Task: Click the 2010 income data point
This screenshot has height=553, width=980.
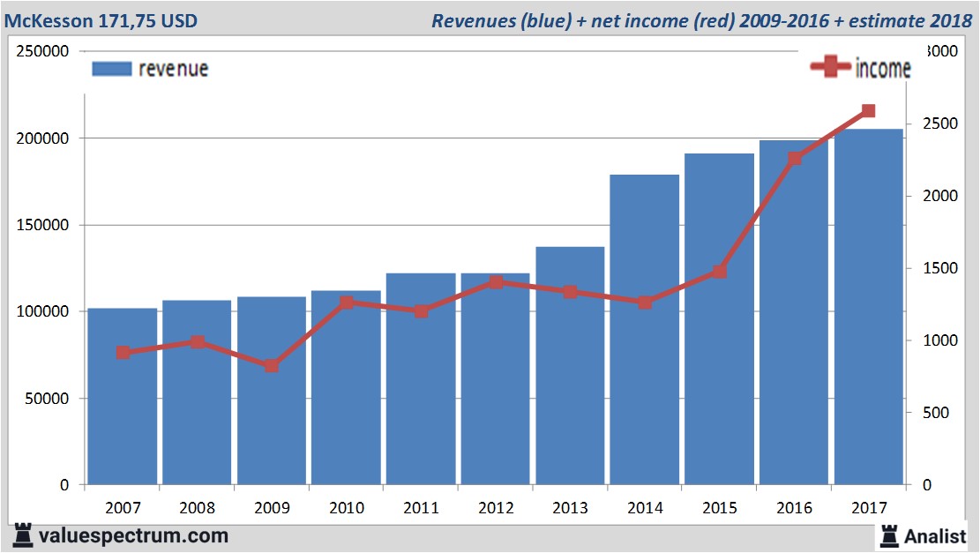Action: click(x=347, y=303)
